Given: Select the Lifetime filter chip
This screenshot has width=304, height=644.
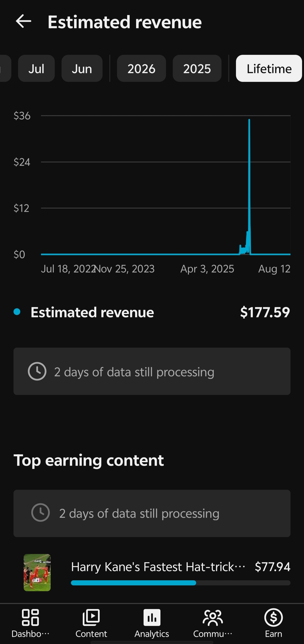Looking at the screenshot, I should [x=269, y=68].
